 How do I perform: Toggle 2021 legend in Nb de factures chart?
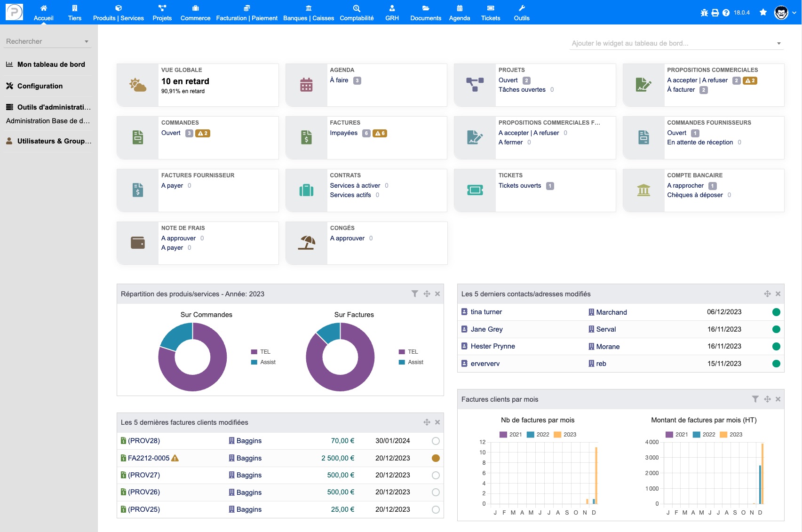pyautogui.click(x=511, y=435)
